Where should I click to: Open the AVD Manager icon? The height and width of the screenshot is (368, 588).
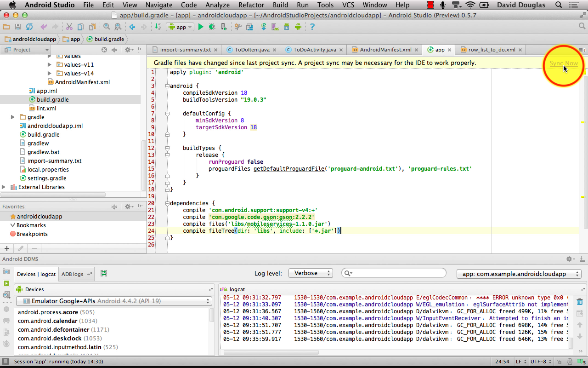point(275,27)
